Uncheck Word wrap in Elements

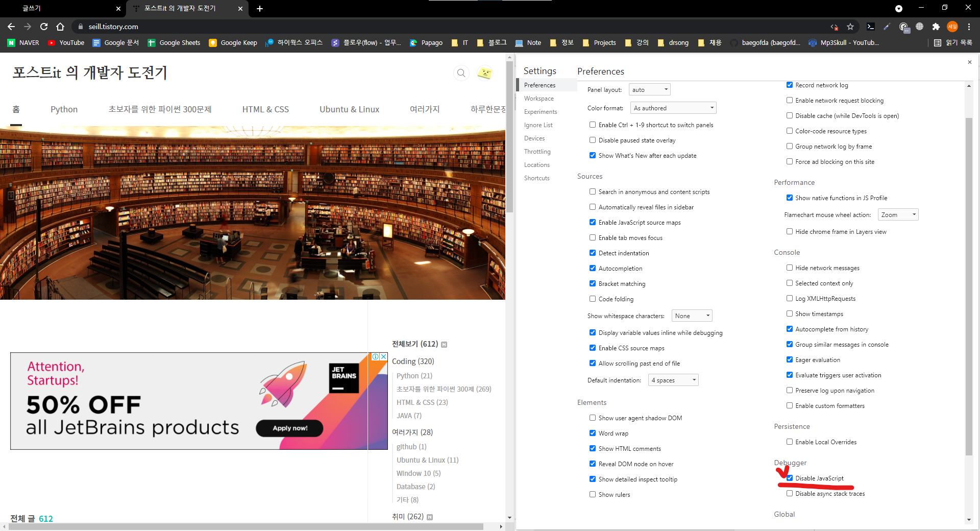click(x=593, y=433)
